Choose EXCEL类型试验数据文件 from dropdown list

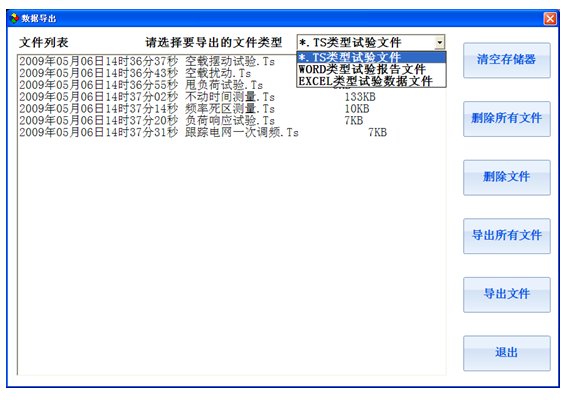[371, 81]
